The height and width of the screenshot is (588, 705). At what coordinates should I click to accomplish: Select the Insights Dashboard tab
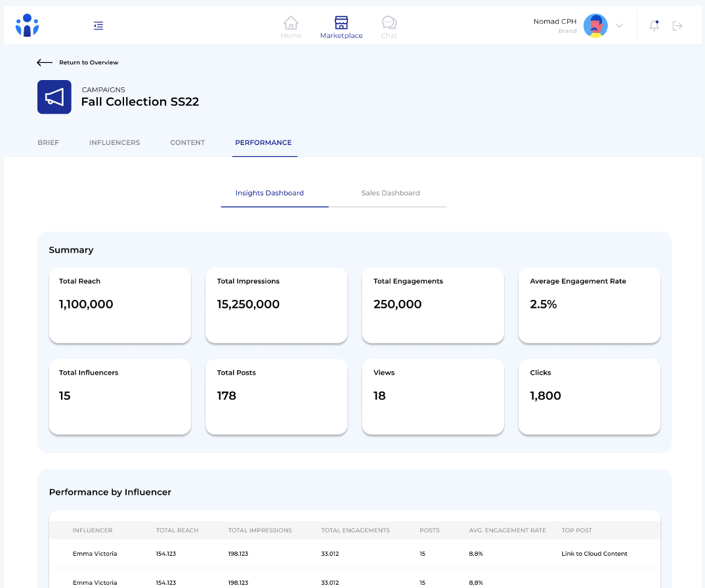270,193
